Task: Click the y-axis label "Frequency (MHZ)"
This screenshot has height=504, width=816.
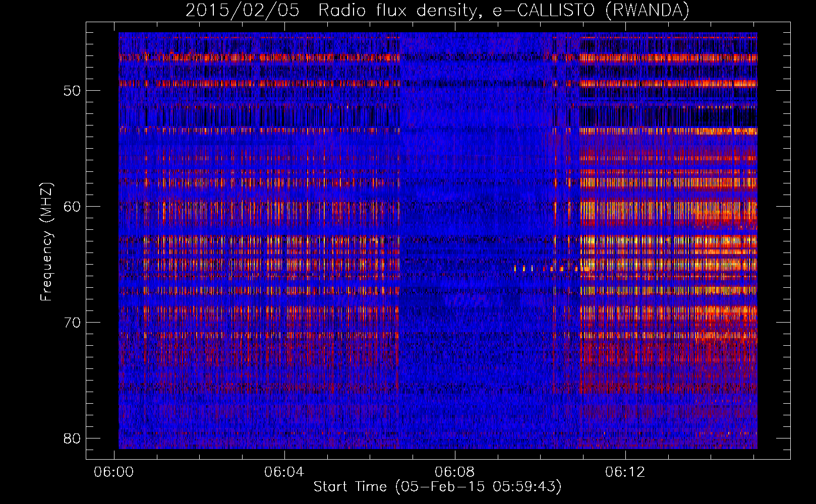Action: 46,241
